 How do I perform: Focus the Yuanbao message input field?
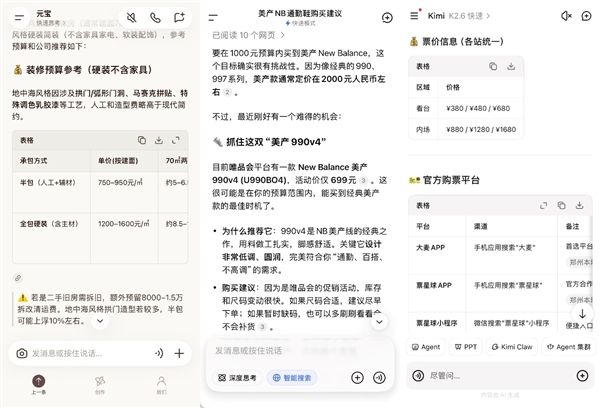tap(90, 353)
